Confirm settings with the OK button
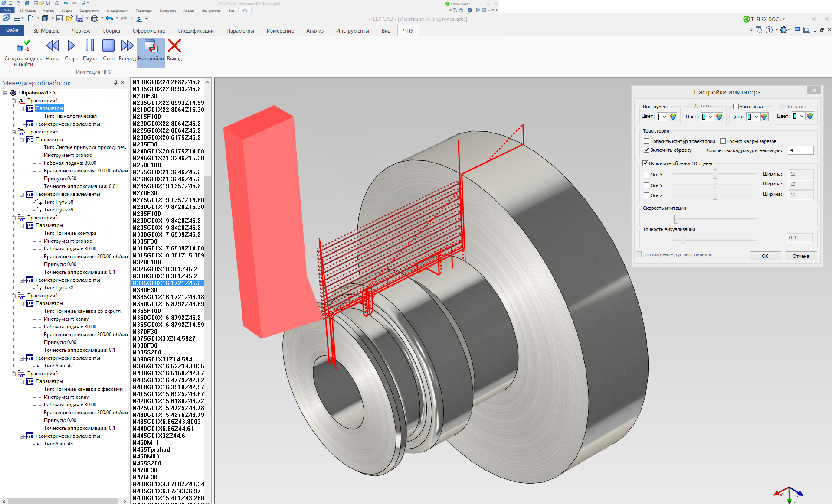 click(x=765, y=256)
